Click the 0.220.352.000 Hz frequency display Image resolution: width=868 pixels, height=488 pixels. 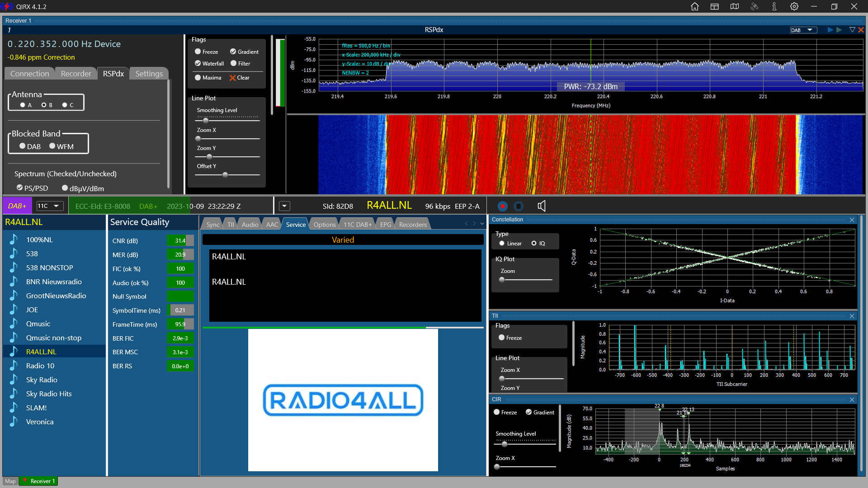coord(64,44)
